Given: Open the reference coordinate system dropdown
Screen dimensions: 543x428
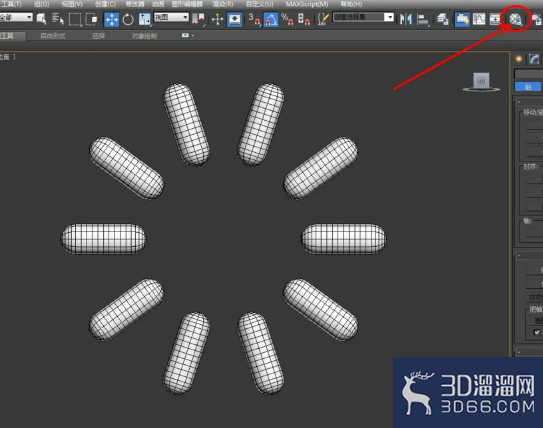Looking at the screenshot, I should pos(171,17).
